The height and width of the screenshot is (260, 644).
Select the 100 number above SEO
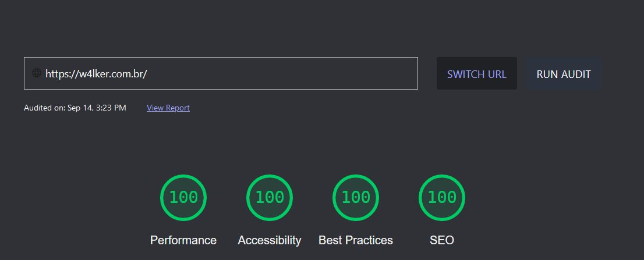(x=442, y=197)
